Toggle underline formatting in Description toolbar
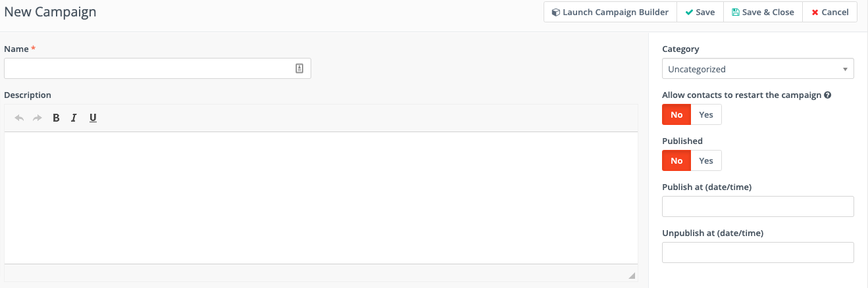This screenshot has height=288, width=868. pos(93,118)
